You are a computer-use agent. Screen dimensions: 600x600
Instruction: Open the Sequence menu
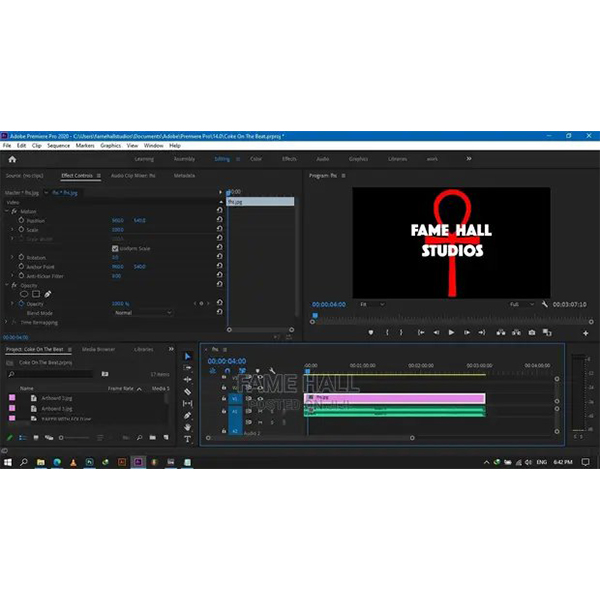[x=58, y=146]
